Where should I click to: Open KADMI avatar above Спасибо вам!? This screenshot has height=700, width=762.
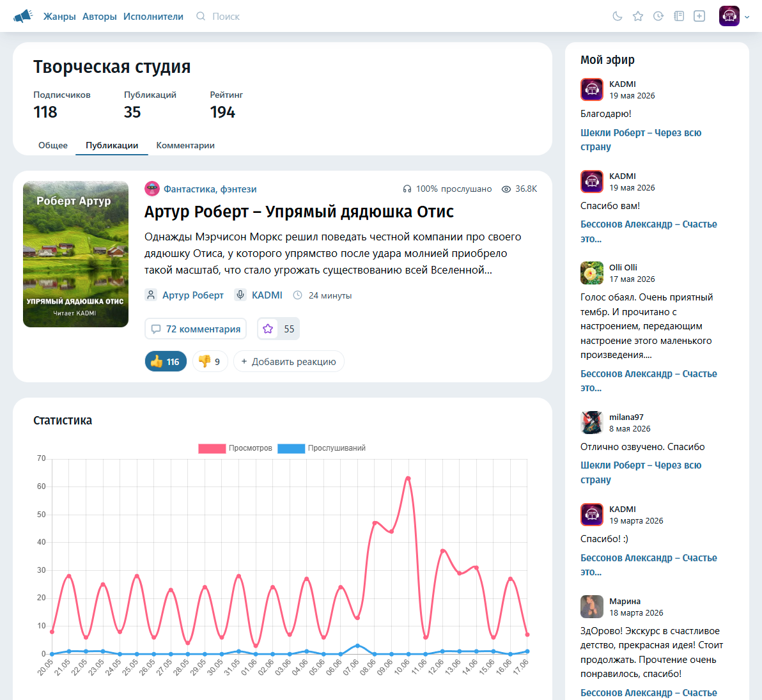click(592, 182)
